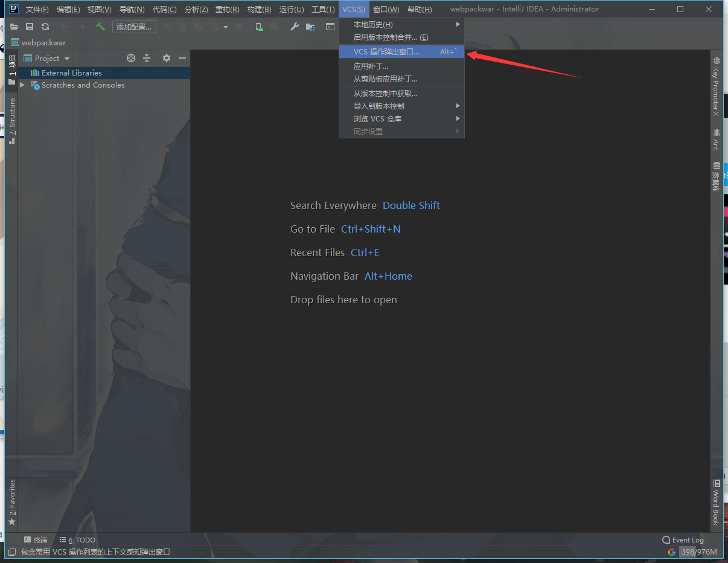
Task: Expand the Scratches and Consoles node
Action: coord(22,85)
